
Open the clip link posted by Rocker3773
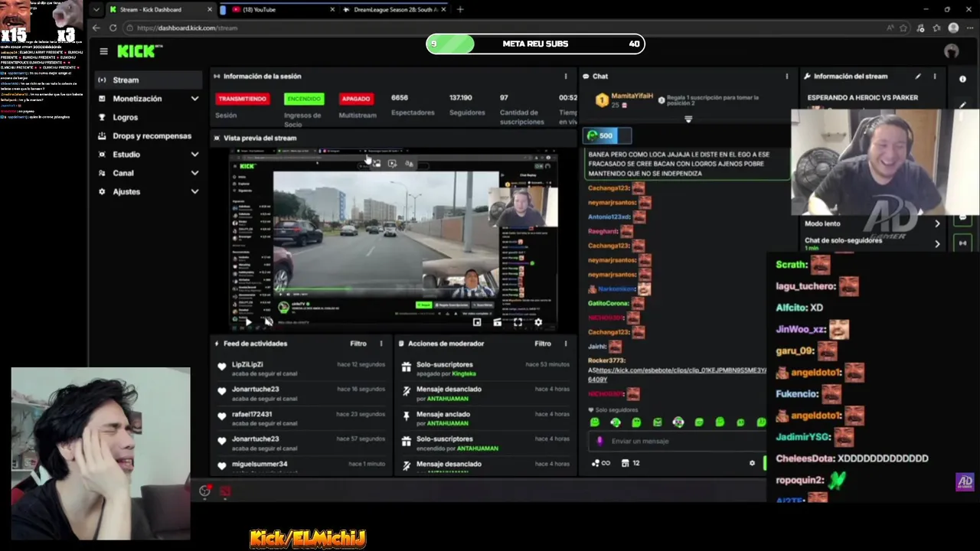pyautogui.click(x=678, y=374)
